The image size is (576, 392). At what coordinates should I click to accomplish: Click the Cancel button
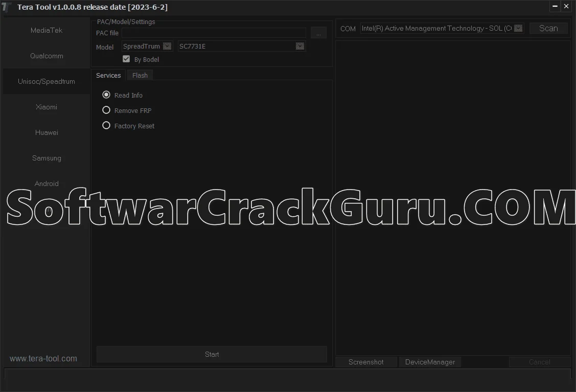click(539, 362)
